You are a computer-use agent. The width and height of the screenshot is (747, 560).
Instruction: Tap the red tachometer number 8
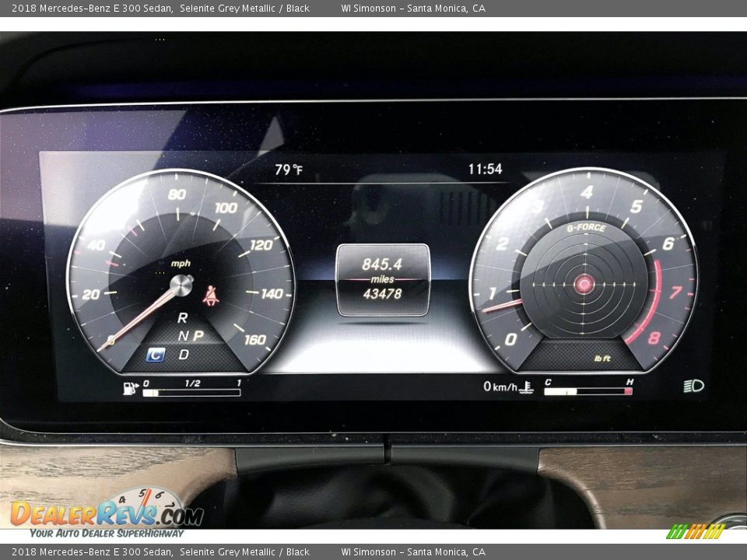click(654, 338)
